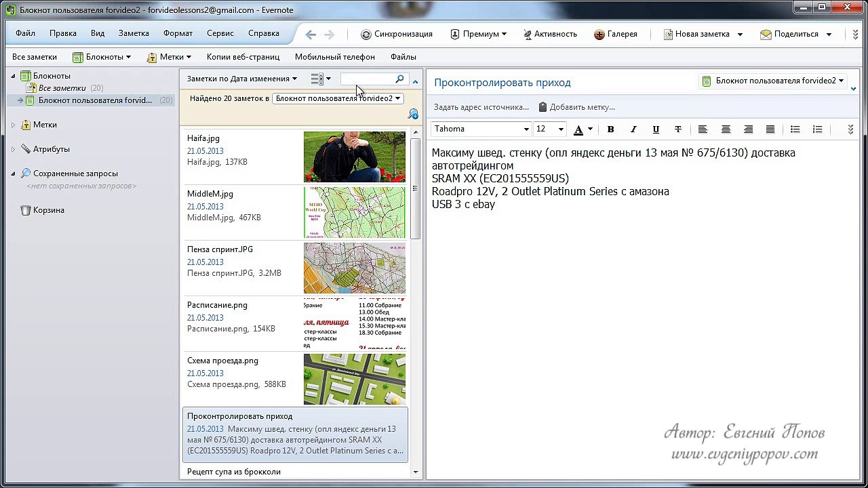
Task: Insert a numbered list
Action: click(818, 129)
